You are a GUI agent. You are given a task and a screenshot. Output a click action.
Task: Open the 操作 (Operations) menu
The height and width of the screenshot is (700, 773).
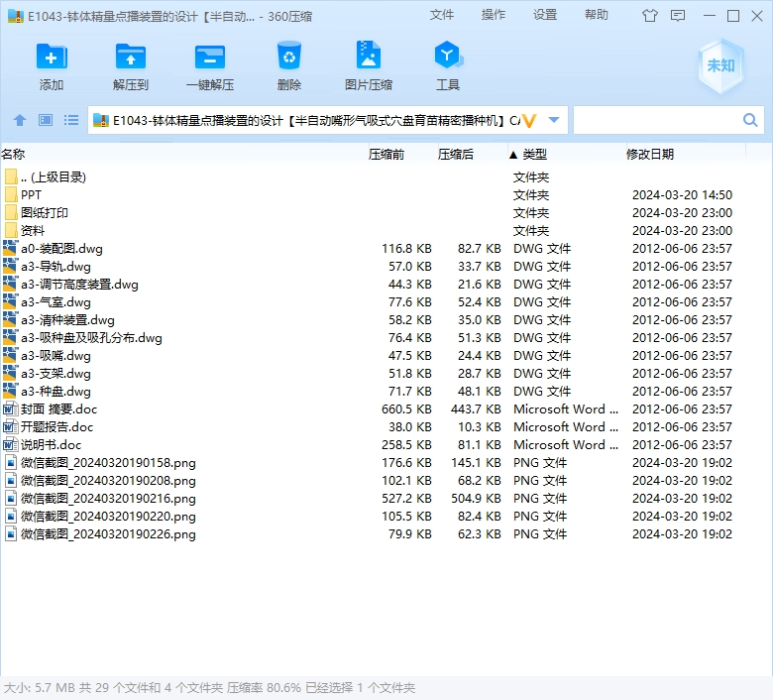click(x=494, y=15)
